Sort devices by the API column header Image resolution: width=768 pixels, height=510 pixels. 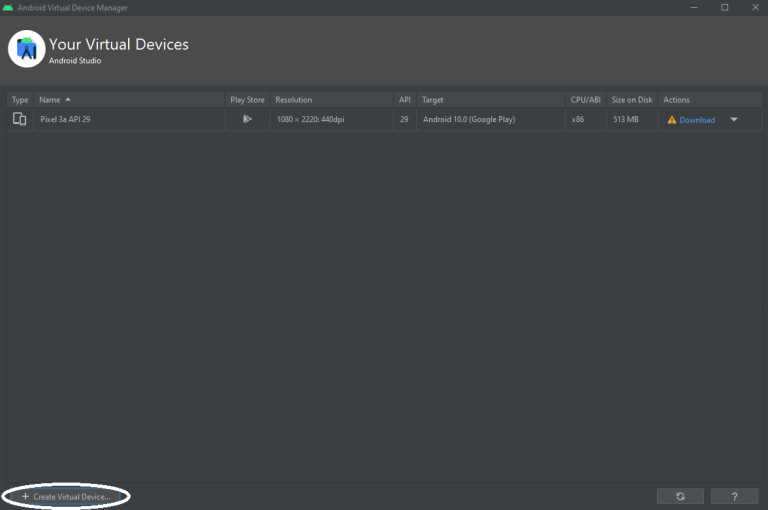(x=405, y=99)
